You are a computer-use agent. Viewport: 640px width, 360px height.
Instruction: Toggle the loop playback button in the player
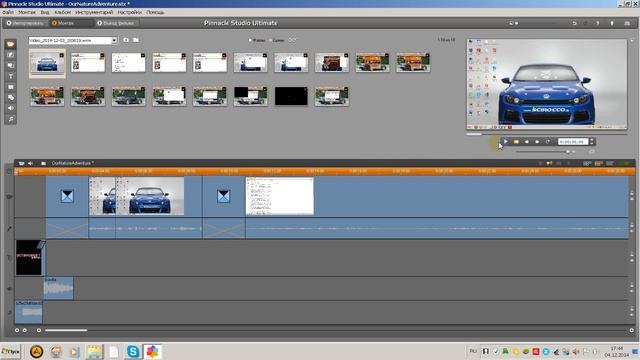[x=548, y=142]
